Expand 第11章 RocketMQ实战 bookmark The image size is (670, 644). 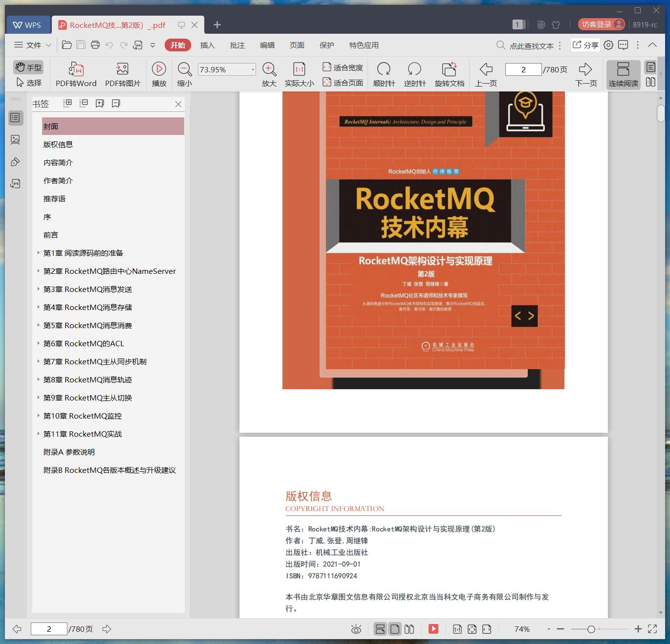click(x=38, y=434)
